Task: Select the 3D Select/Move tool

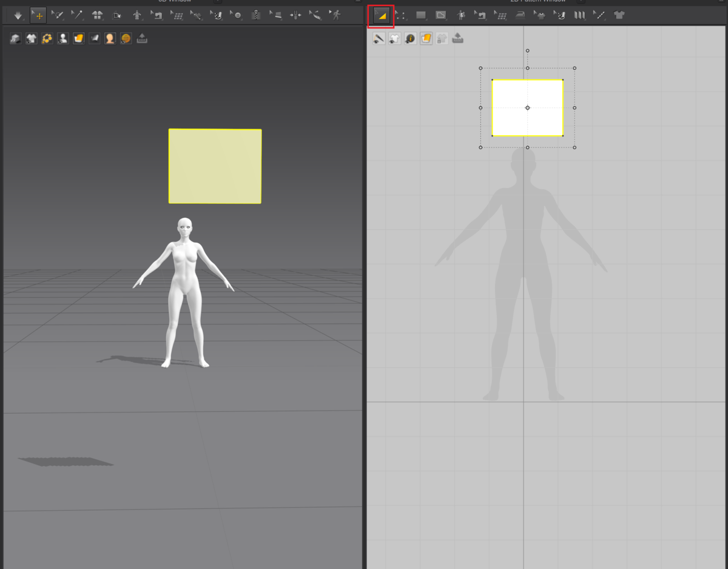Action: 38,15
